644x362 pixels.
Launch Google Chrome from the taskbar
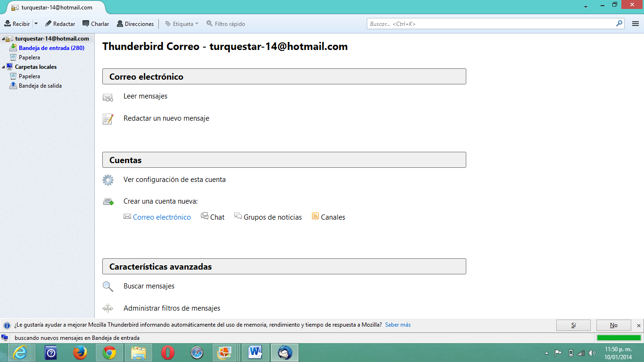click(x=109, y=353)
